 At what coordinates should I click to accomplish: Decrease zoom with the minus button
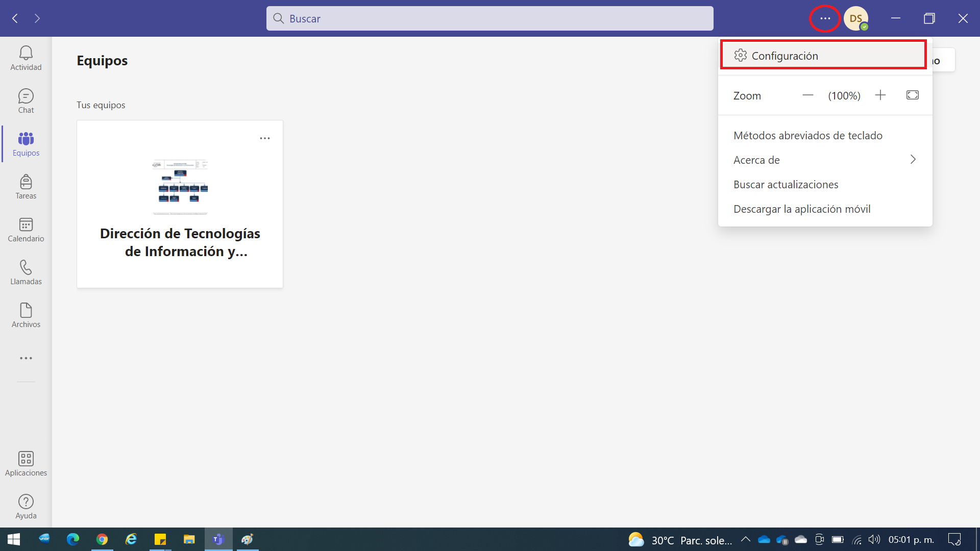(x=807, y=95)
